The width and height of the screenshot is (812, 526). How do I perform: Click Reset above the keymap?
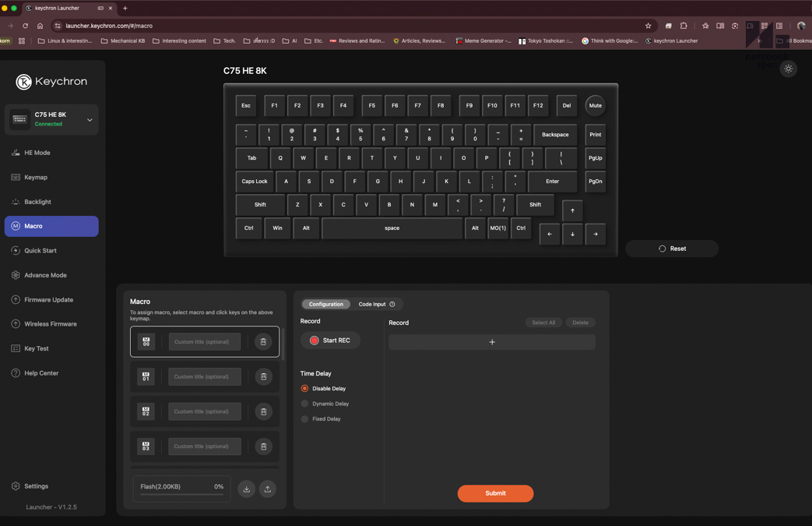671,248
